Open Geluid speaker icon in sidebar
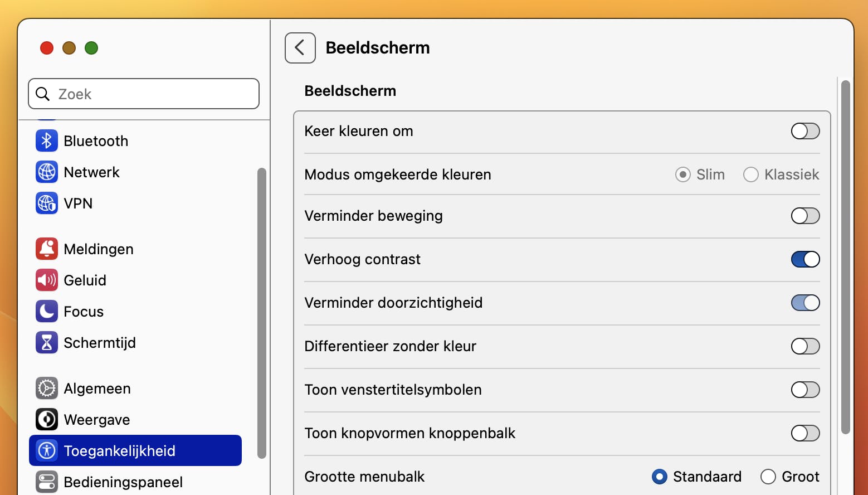868x495 pixels. (47, 280)
